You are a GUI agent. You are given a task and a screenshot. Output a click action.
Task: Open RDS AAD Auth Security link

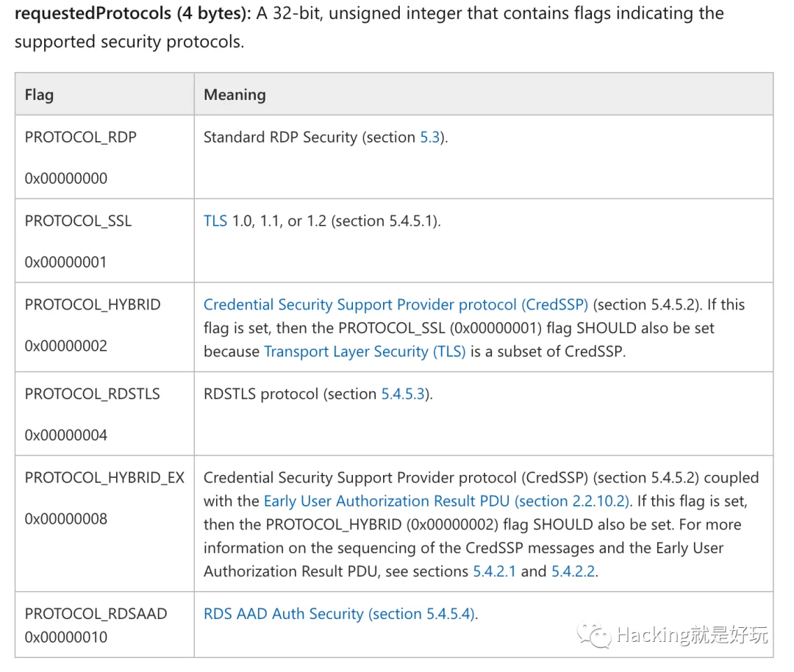[340, 614]
